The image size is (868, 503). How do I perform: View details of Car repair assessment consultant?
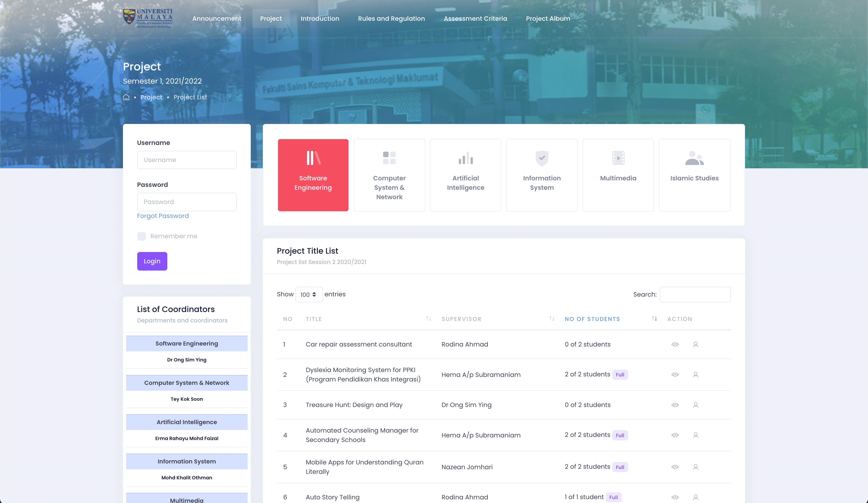coord(675,344)
